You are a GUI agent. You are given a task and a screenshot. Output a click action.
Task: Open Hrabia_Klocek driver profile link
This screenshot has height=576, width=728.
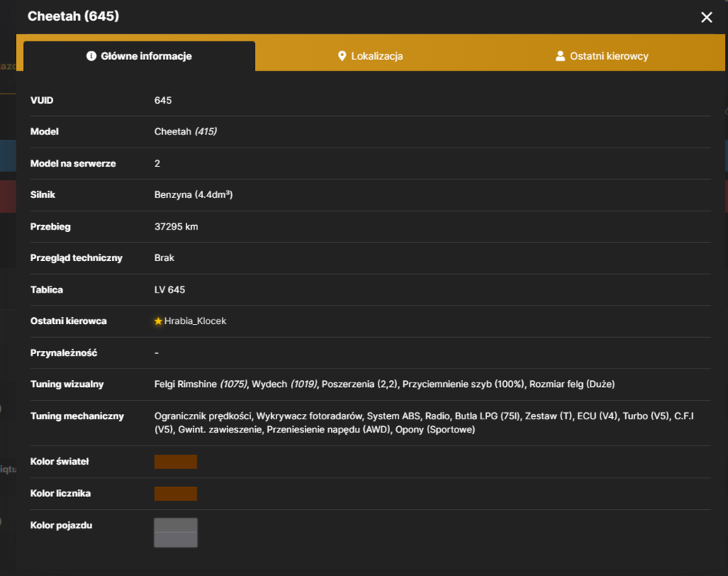pos(195,321)
